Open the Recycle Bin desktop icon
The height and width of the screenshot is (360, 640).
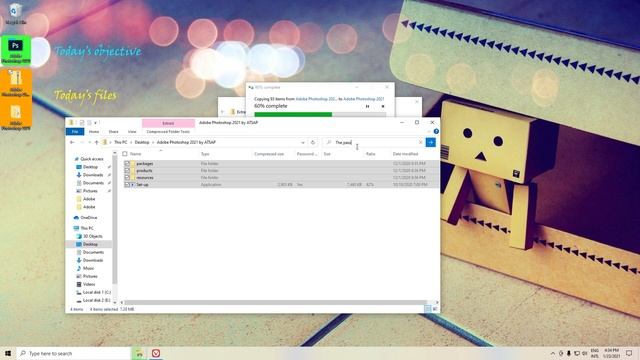16,13
